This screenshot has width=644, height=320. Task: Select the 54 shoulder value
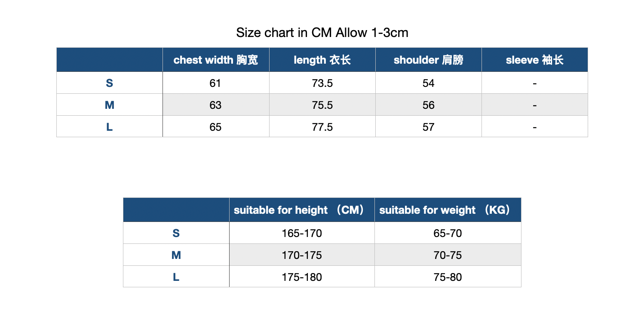428,83
